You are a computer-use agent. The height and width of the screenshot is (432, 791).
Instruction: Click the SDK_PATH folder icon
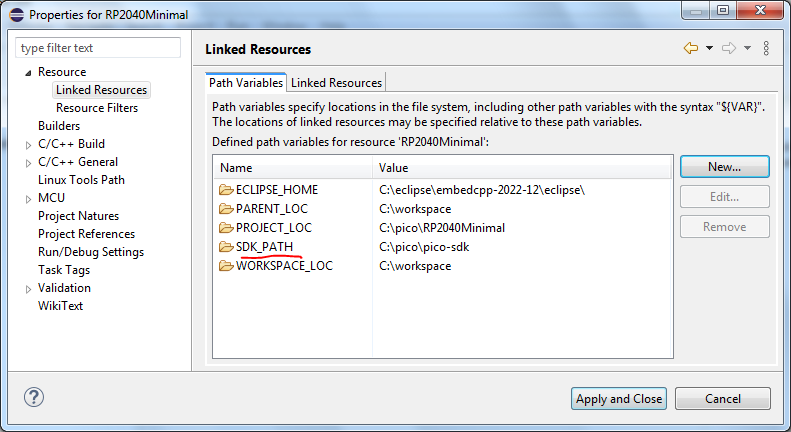(226, 247)
